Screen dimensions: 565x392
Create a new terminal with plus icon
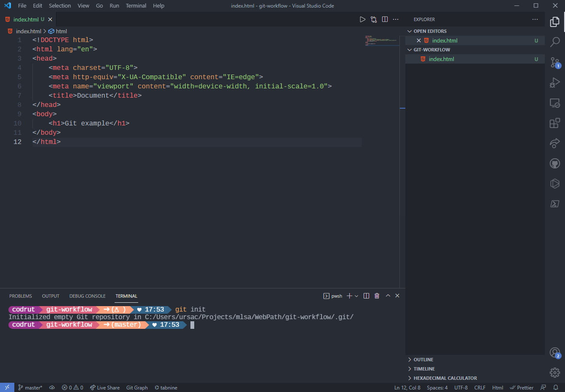coord(349,296)
